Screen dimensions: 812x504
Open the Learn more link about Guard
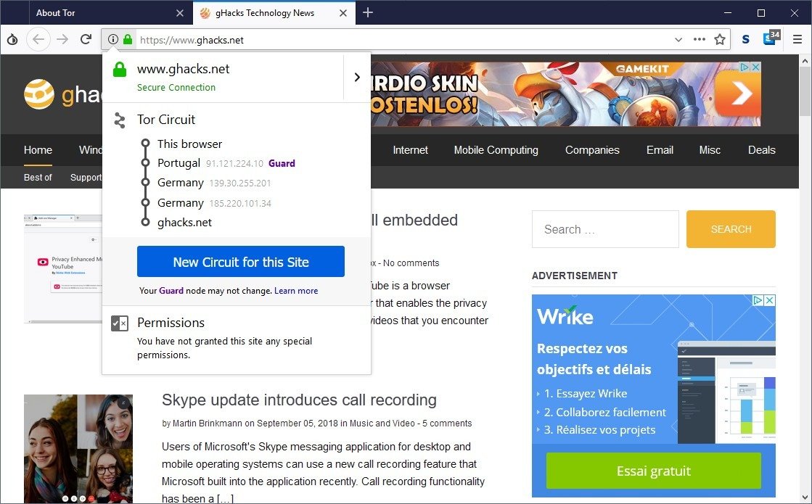coord(296,291)
